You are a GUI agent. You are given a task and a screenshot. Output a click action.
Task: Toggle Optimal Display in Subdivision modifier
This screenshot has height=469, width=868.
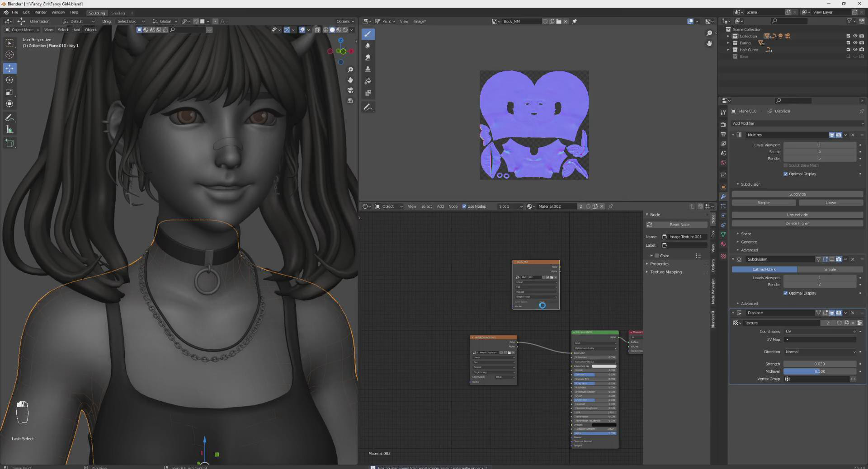[x=786, y=293]
